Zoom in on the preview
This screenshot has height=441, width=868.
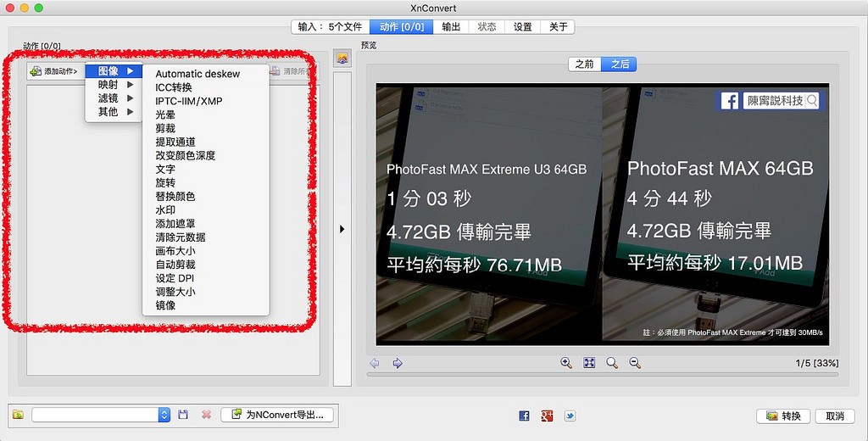[565, 363]
